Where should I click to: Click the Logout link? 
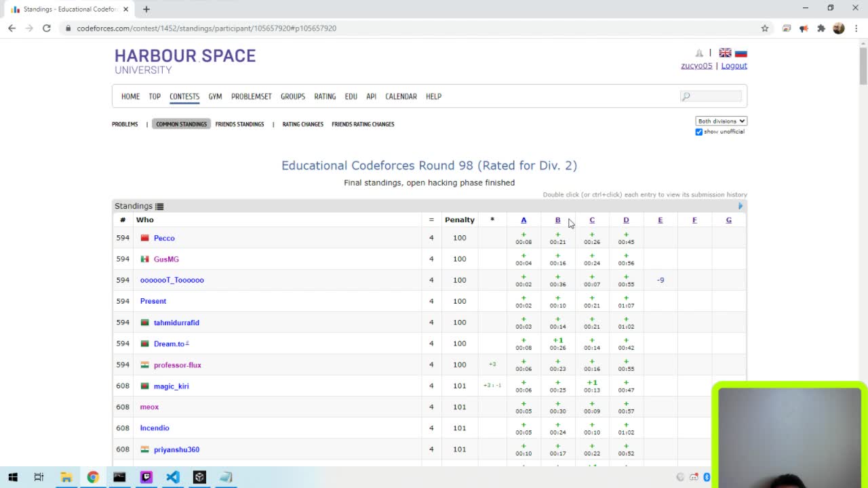(734, 66)
